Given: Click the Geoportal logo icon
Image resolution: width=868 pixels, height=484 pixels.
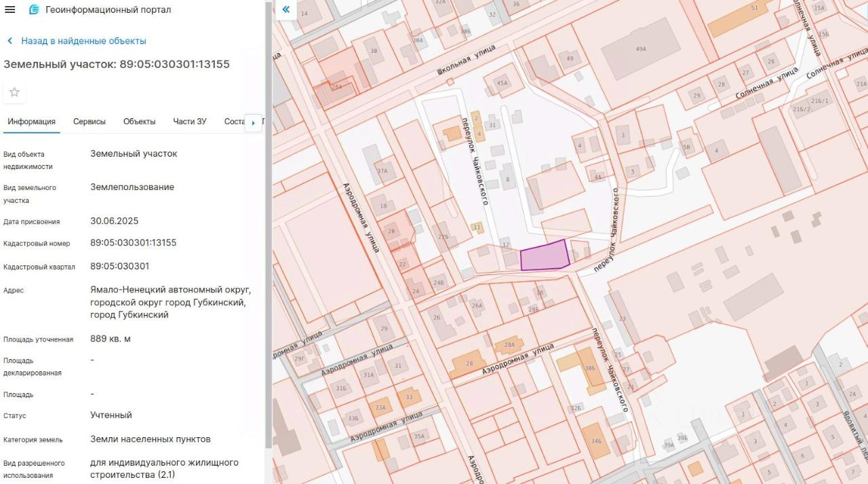Looking at the screenshot, I should [34, 10].
